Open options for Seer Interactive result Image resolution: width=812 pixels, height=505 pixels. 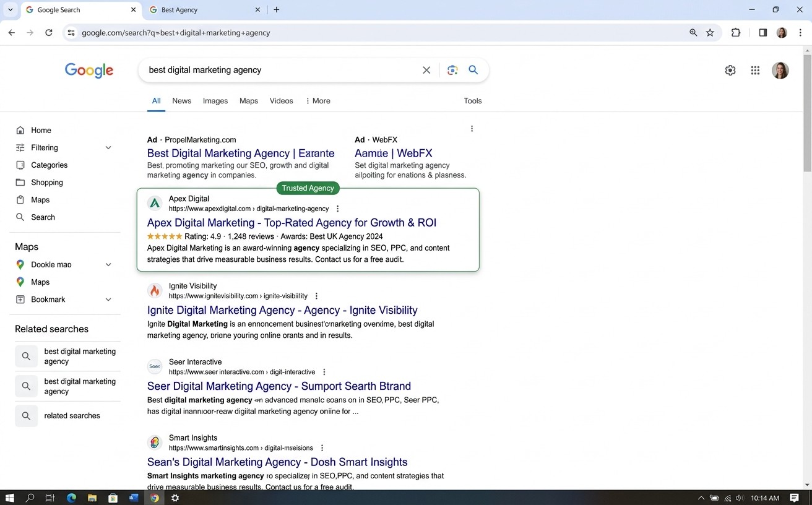pyautogui.click(x=324, y=372)
